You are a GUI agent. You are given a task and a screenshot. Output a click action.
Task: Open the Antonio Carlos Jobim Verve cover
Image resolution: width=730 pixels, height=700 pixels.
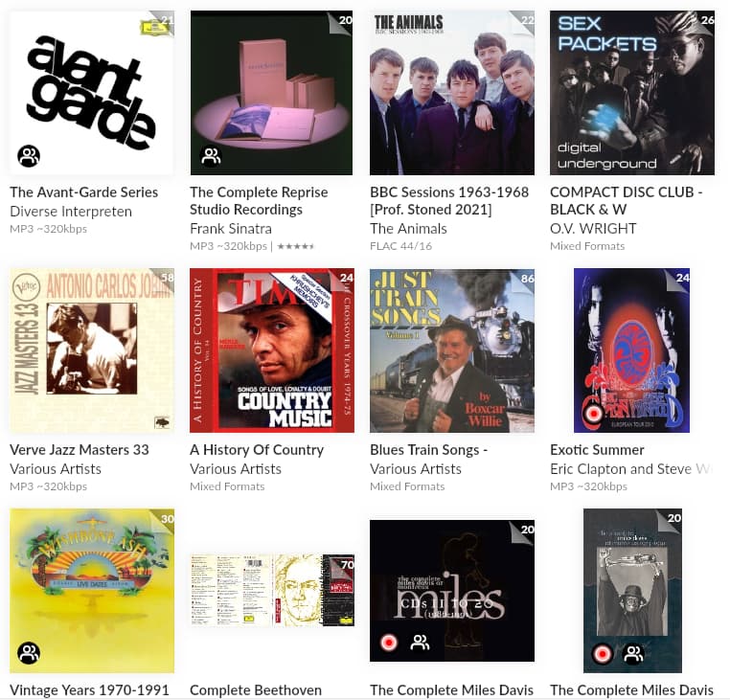[x=92, y=350]
